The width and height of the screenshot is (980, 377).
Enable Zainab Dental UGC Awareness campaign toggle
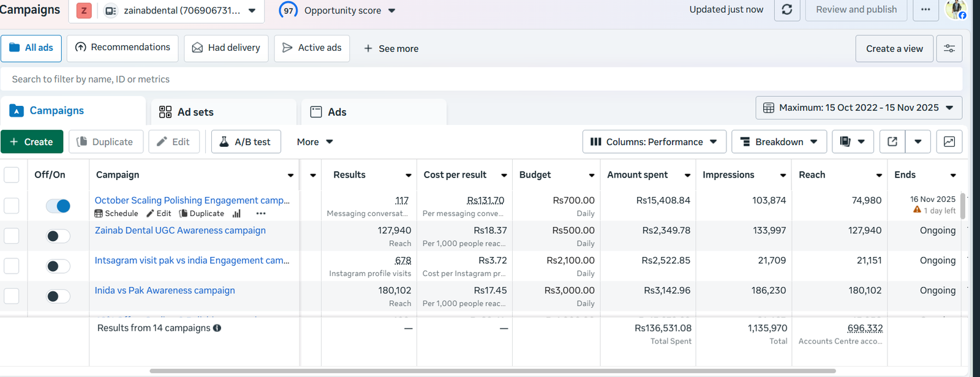coord(58,236)
